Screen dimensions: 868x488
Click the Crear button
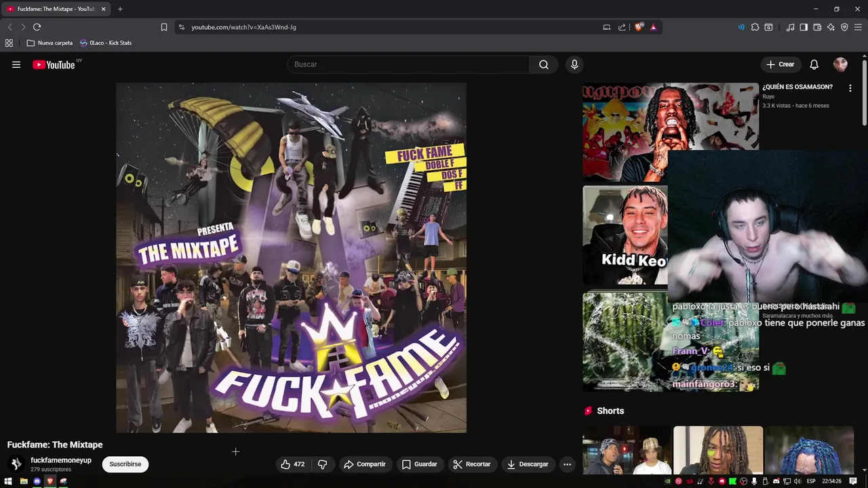[780, 64]
